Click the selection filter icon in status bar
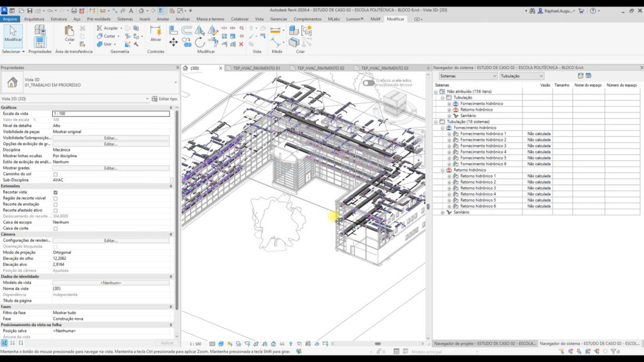 coord(614,351)
